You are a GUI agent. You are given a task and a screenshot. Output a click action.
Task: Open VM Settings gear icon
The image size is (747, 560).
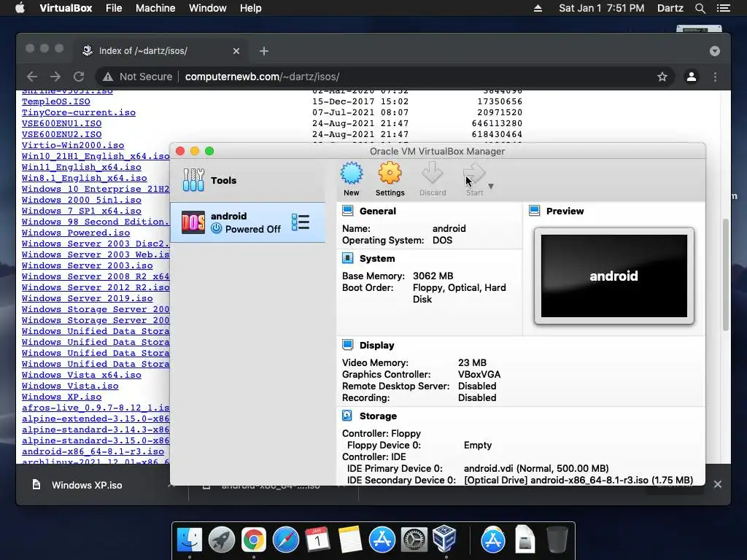click(x=390, y=174)
